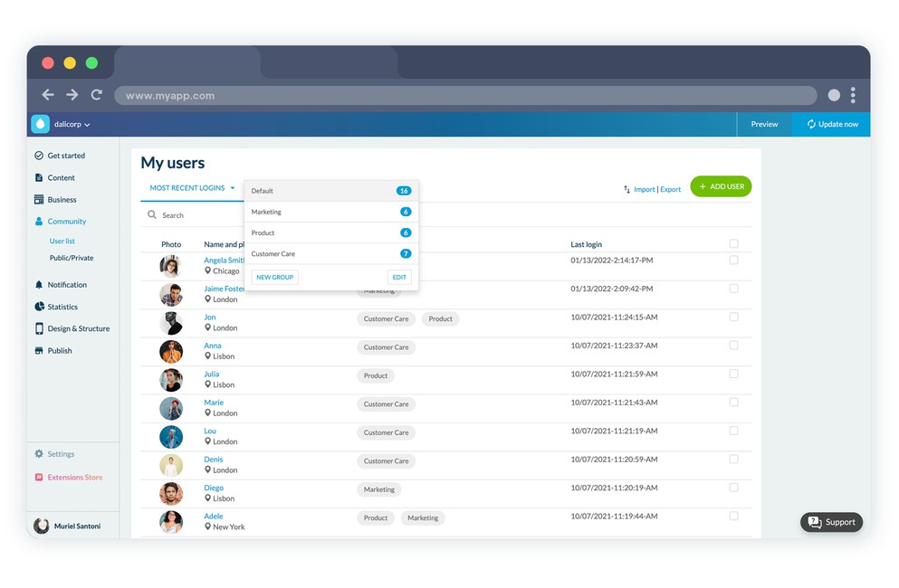Open the Settings gear icon
Image resolution: width=899 pixels, height=588 pixels.
point(39,454)
